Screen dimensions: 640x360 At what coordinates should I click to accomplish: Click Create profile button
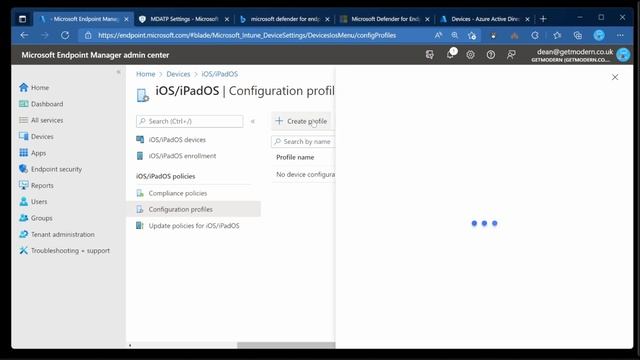pos(301,121)
